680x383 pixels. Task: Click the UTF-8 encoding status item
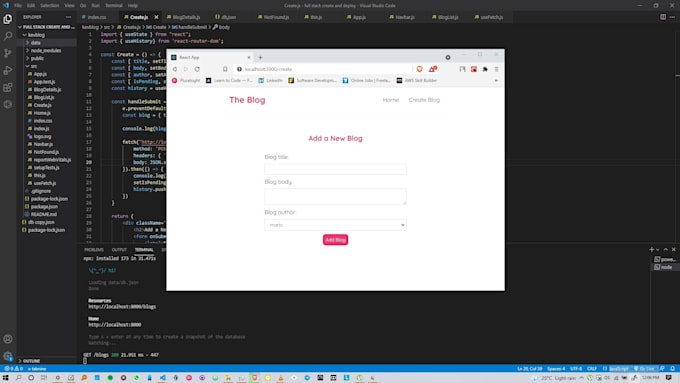[576, 369]
